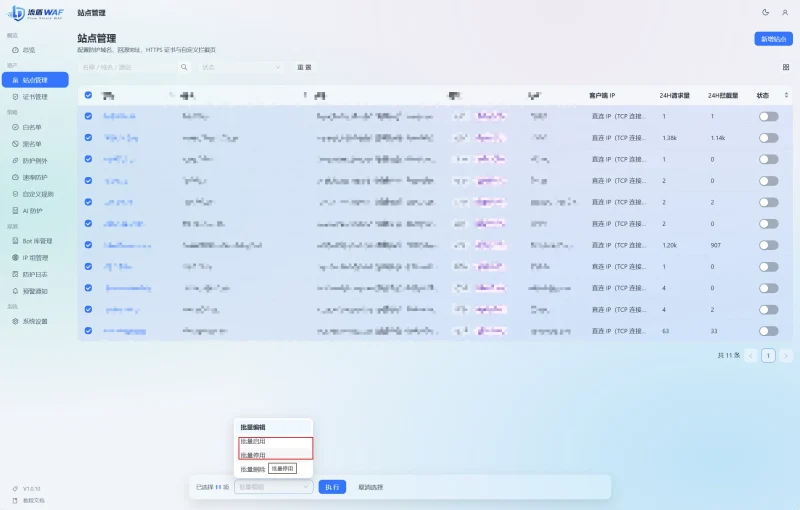The image size is (800, 510).
Task: Open 白名单 via its check-circle icon
Action: pyautogui.click(x=15, y=128)
